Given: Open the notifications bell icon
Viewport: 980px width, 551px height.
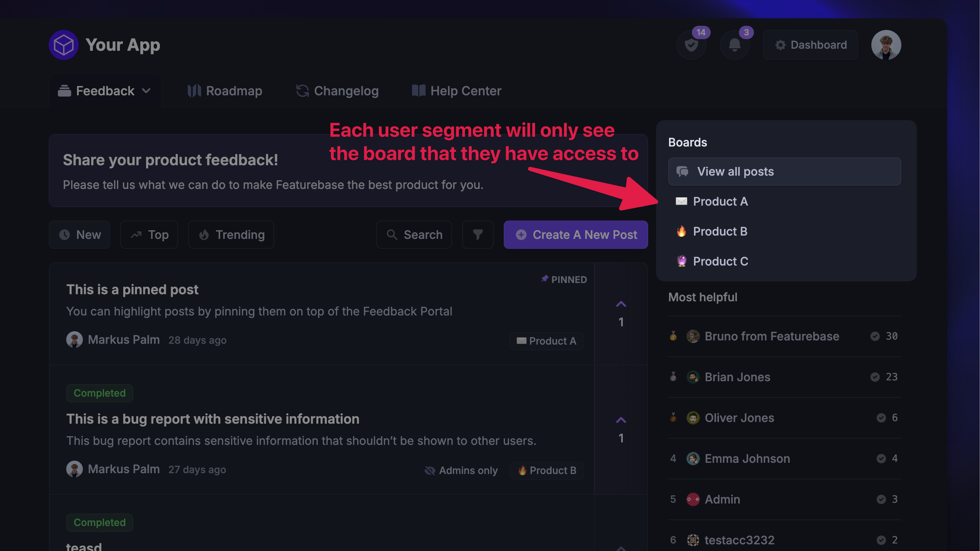Looking at the screenshot, I should 735,45.
